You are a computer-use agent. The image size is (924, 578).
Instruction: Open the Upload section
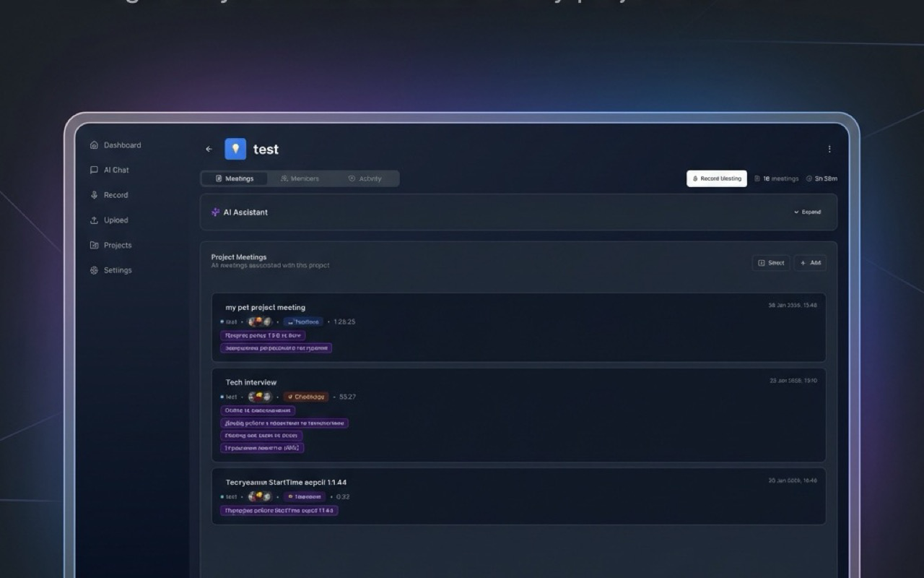[x=115, y=220]
